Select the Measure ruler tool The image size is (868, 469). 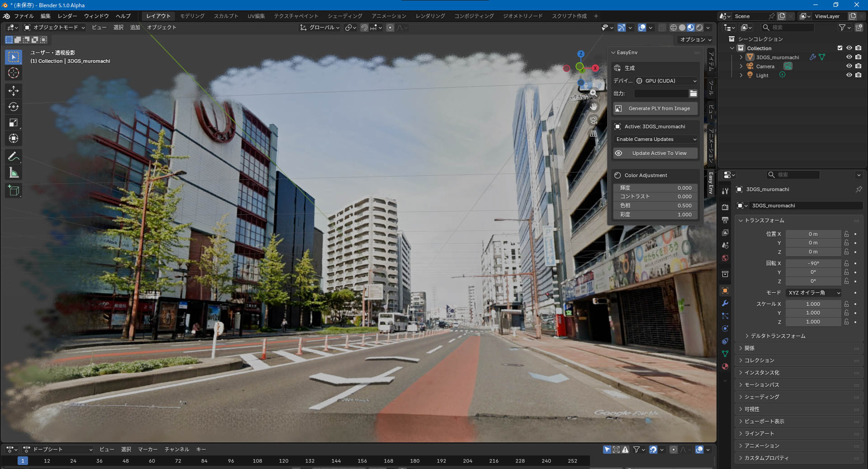(x=14, y=173)
